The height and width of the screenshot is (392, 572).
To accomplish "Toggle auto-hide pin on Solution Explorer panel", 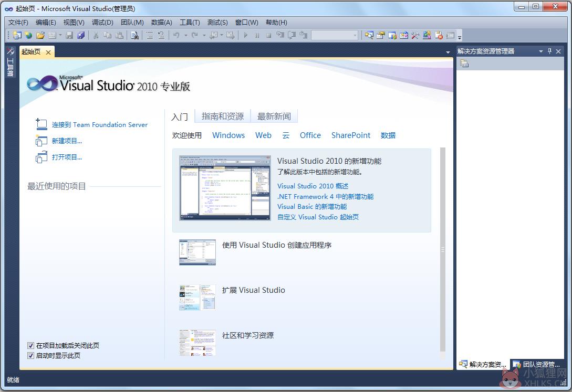I will [550, 51].
